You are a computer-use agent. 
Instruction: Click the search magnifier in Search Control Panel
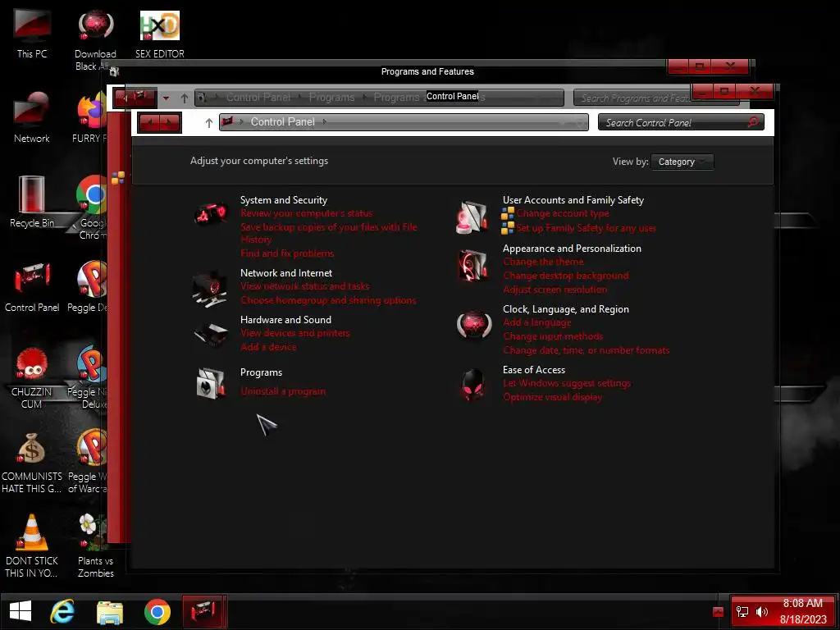[753, 122]
